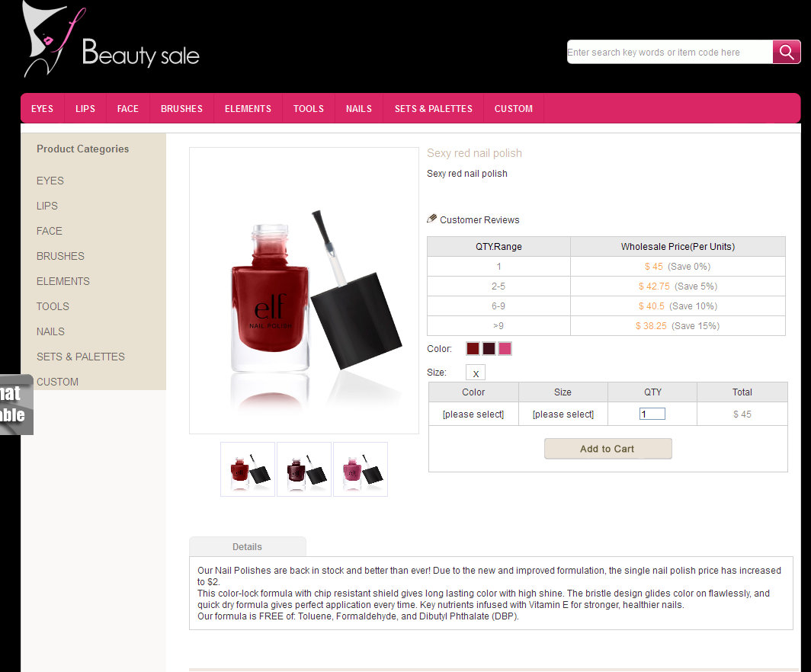This screenshot has height=672, width=811.
Task: Click the main nail polish product image
Action: 304,290
